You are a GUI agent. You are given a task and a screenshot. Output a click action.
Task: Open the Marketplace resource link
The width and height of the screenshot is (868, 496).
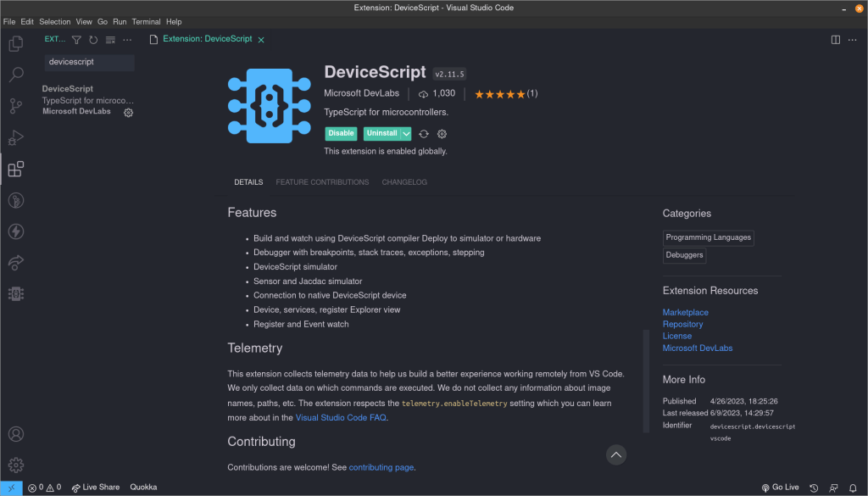click(685, 312)
